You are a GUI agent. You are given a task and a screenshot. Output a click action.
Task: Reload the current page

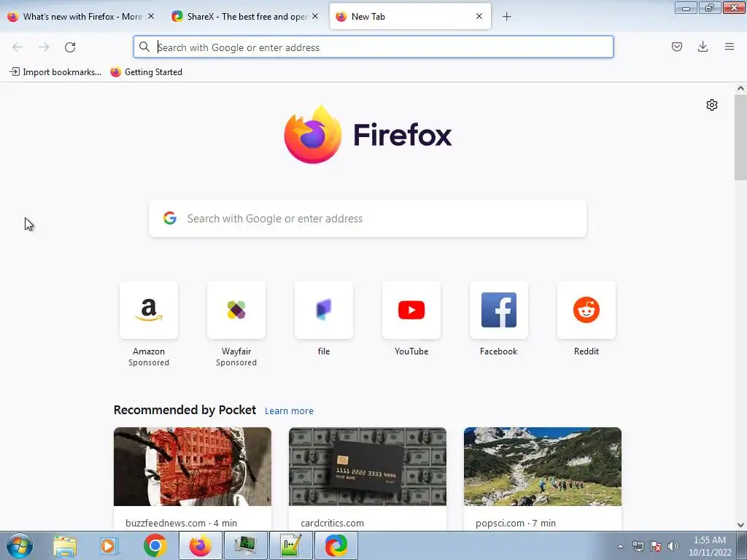click(x=70, y=47)
